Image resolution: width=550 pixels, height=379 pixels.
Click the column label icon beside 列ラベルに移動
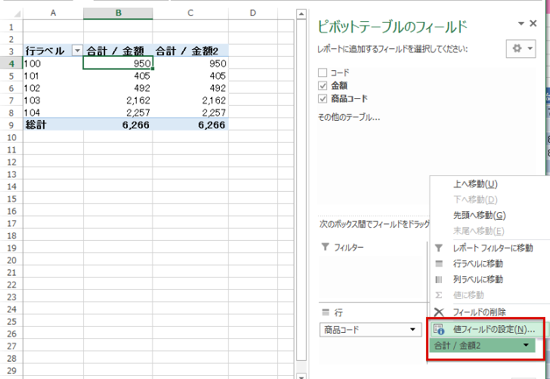(x=438, y=279)
